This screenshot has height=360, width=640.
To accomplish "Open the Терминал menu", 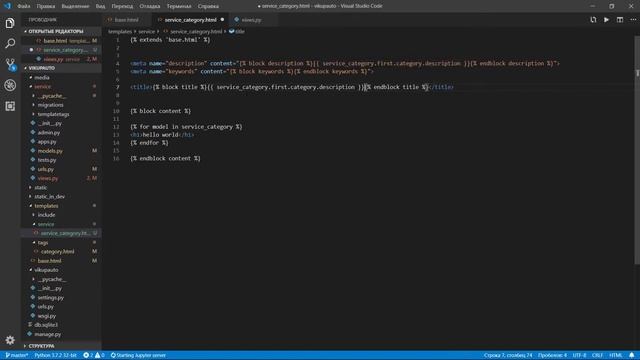I will click(179, 6).
